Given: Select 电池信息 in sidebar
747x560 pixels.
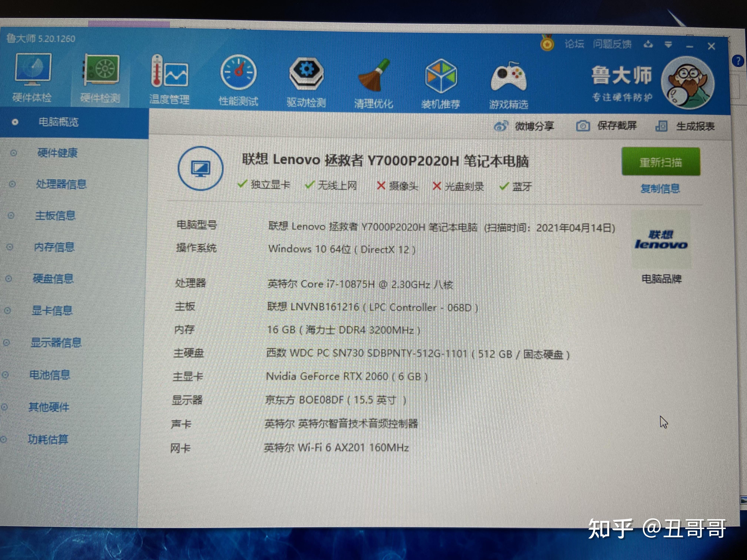Looking at the screenshot, I should (50, 375).
